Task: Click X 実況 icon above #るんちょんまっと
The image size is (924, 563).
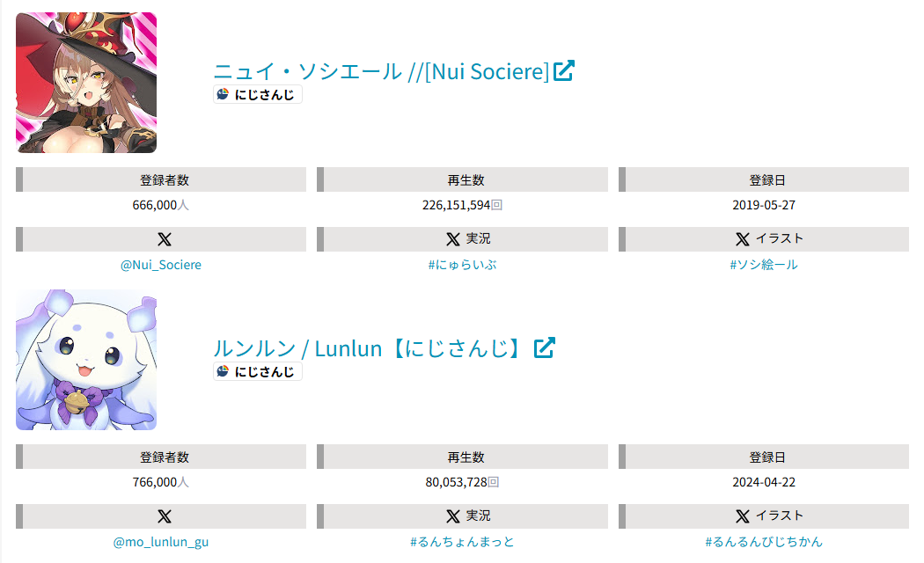Action: pos(453,516)
